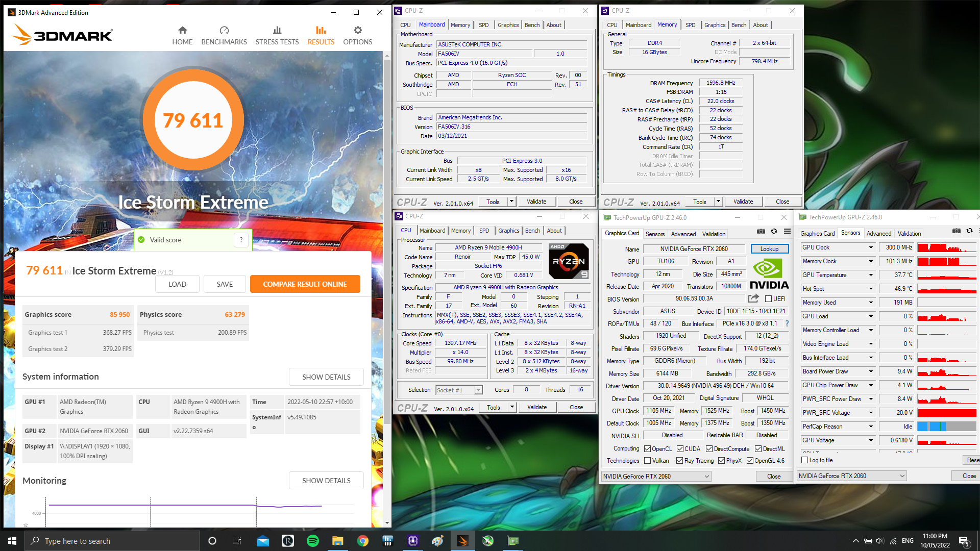
Task: Toggle the DirectCompute checkbox
Action: coord(709,449)
